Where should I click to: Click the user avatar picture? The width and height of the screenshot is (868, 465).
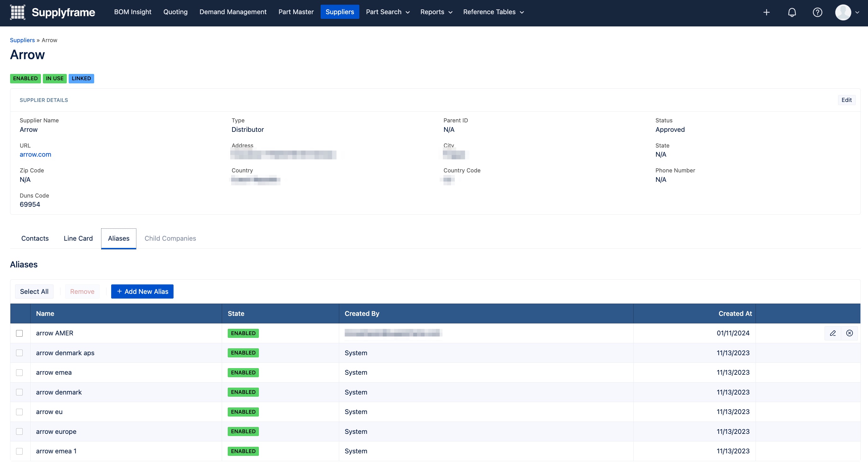click(843, 13)
